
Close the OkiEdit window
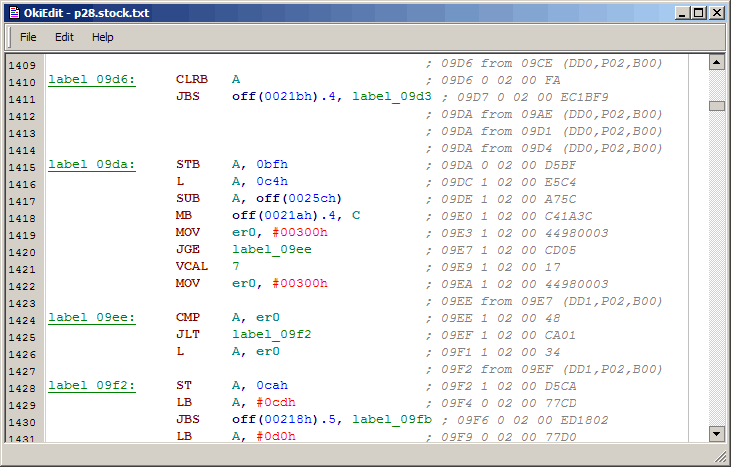(x=717, y=13)
